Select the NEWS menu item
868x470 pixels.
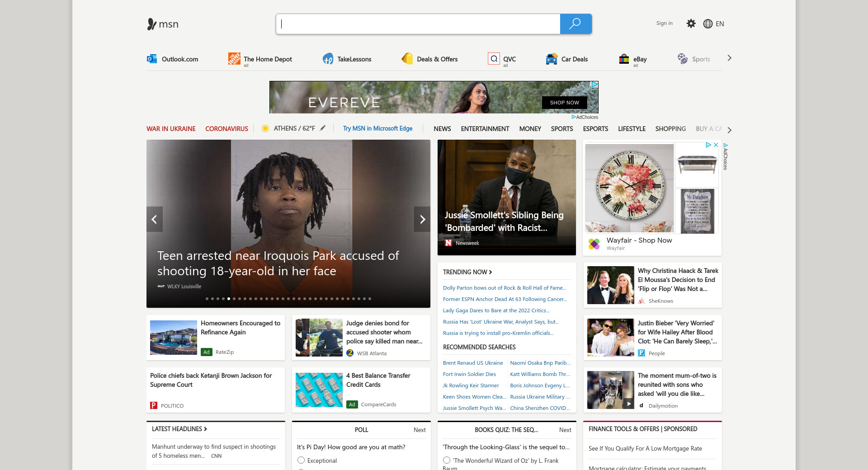pyautogui.click(x=442, y=129)
